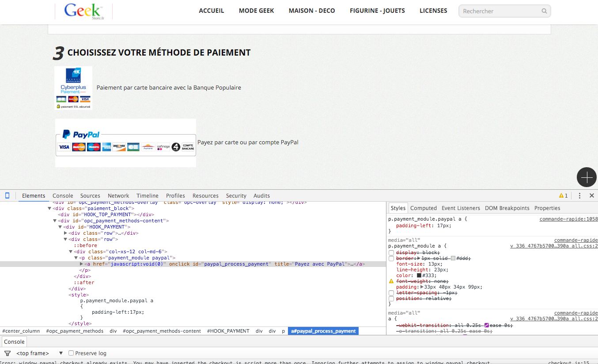Viewport: 598px width, 364px height.
Task: Expand the padding shorthand property triangle
Action: pyautogui.click(x=422, y=287)
